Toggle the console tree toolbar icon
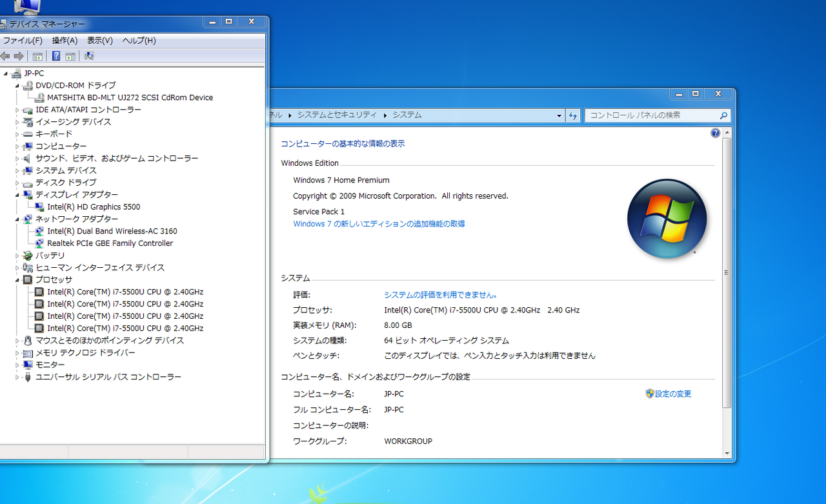826x504 pixels. coord(37,56)
